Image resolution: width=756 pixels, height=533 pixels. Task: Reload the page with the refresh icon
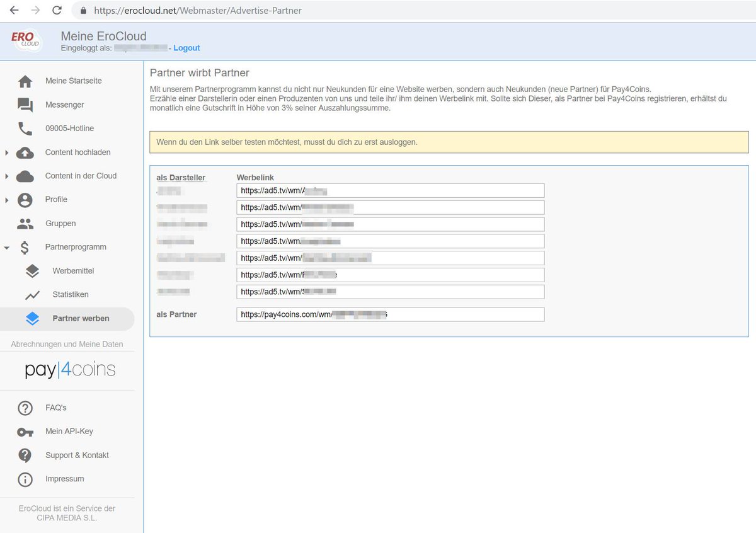click(x=57, y=10)
